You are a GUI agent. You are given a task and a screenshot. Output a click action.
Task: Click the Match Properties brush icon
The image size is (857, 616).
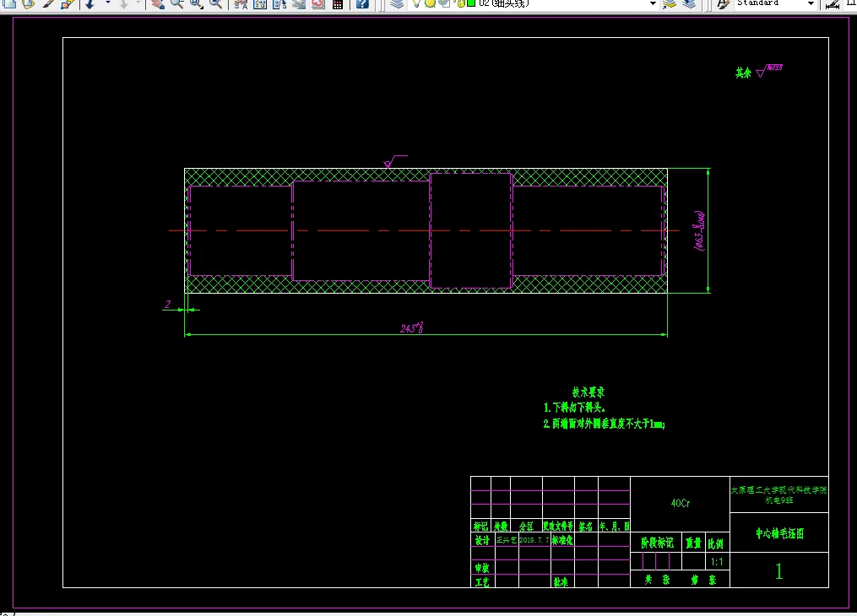[x=49, y=4]
